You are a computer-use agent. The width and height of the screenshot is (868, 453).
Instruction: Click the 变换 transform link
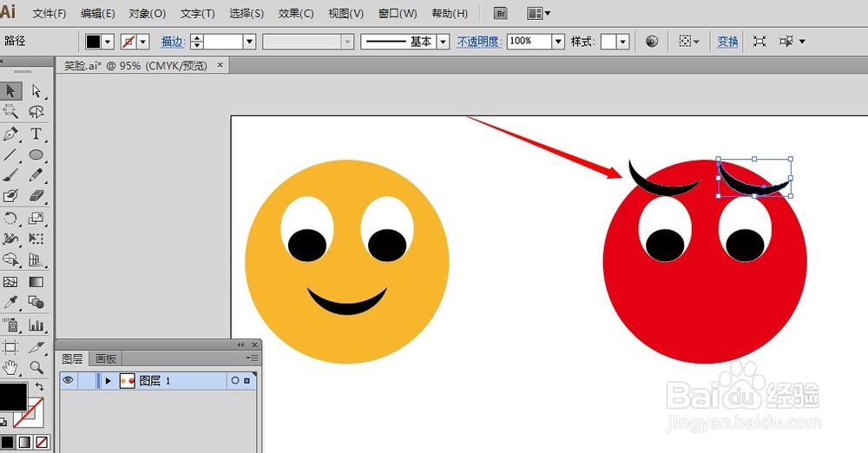coord(728,42)
